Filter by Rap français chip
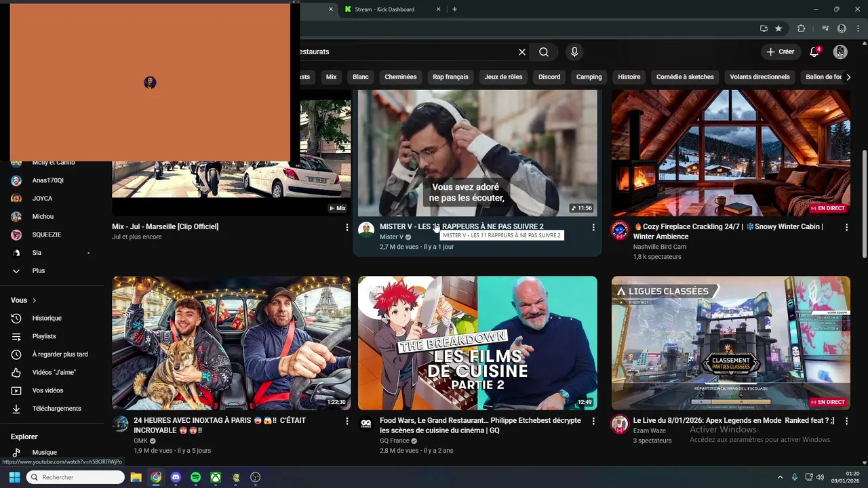Image resolution: width=868 pixels, height=488 pixels. 450,77
